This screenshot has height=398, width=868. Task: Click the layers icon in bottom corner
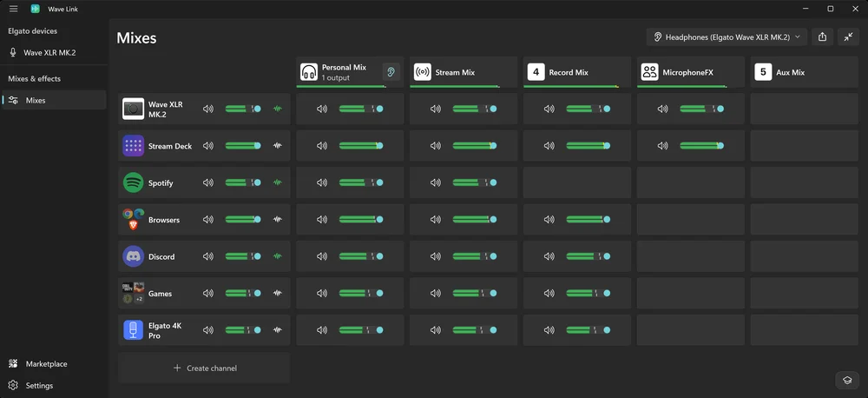(x=846, y=381)
